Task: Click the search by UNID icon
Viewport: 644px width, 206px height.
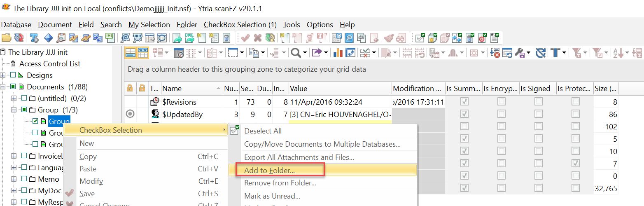Action: pos(138,38)
